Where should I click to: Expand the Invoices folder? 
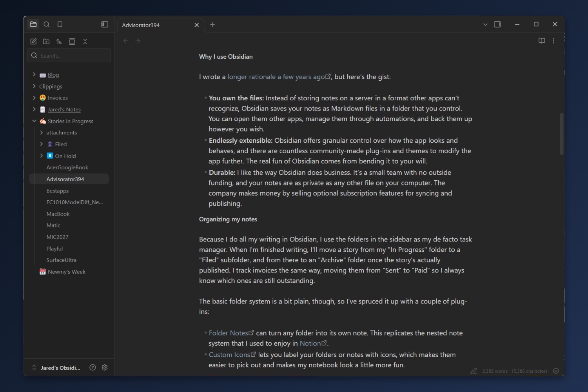[x=34, y=98]
